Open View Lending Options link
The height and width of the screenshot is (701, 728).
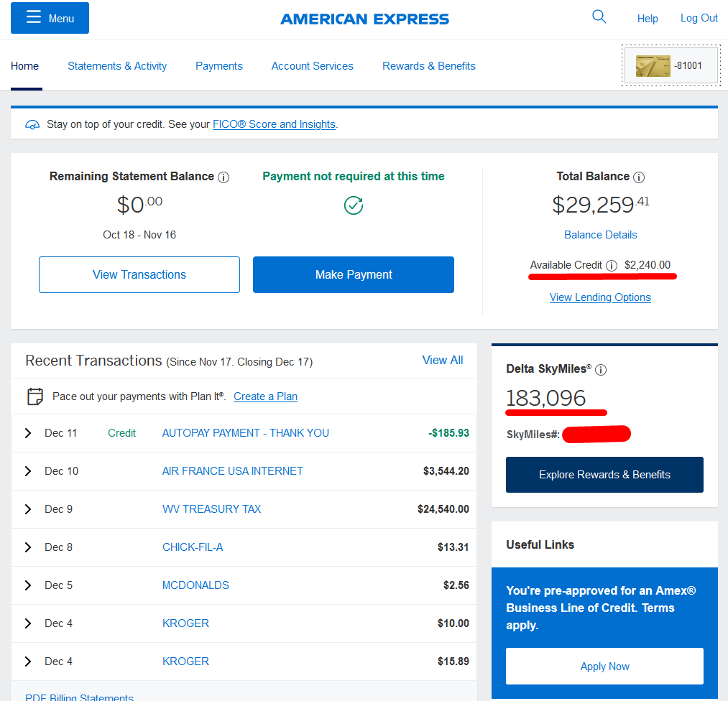600,297
